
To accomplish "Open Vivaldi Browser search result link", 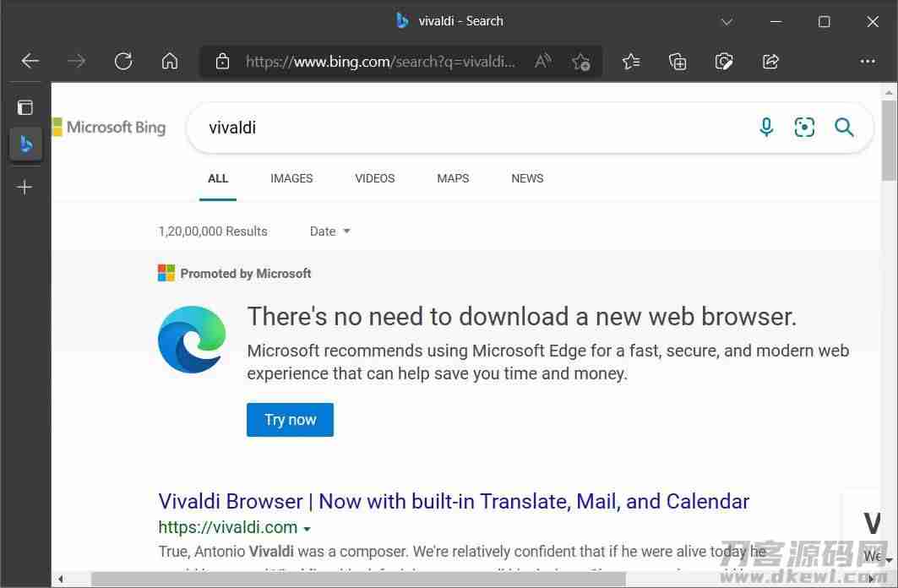I will (454, 501).
